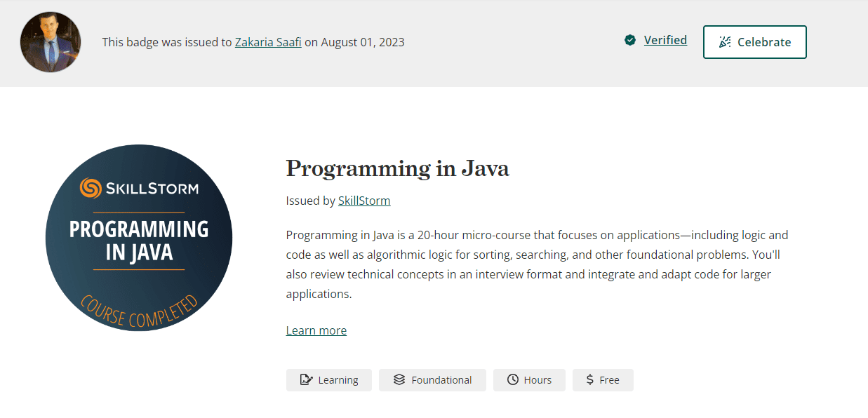This screenshot has width=868, height=418.
Task: Click the recipient's profile photo
Action: 51,42
